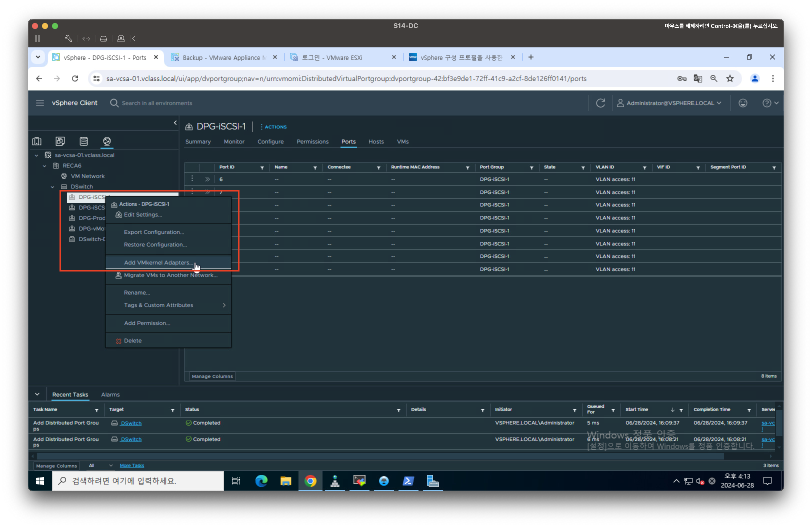Open the hamburger main menu
This screenshot has height=528, width=812.
point(40,103)
